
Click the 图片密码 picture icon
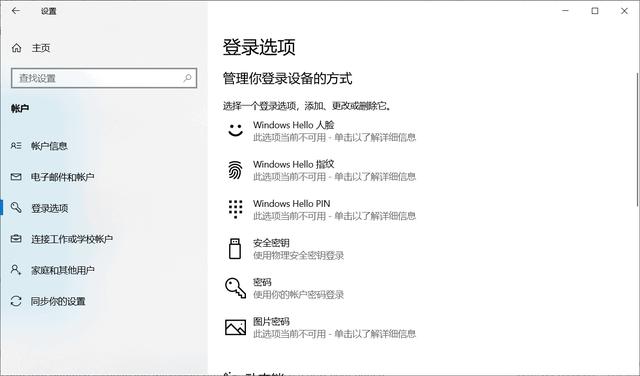click(x=236, y=327)
